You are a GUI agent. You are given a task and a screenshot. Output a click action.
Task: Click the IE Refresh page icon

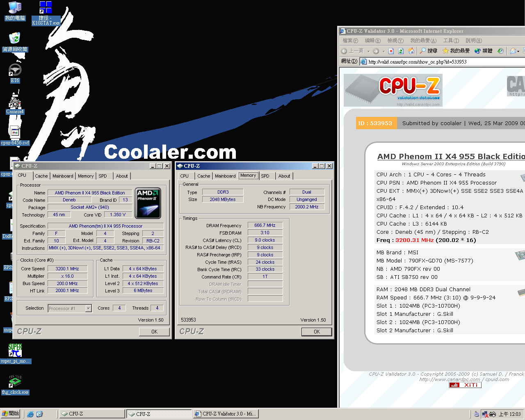(401, 51)
